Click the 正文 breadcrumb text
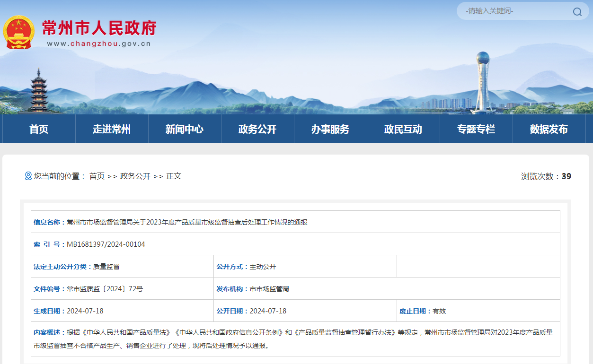This screenshot has height=364, width=593. tap(174, 176)
